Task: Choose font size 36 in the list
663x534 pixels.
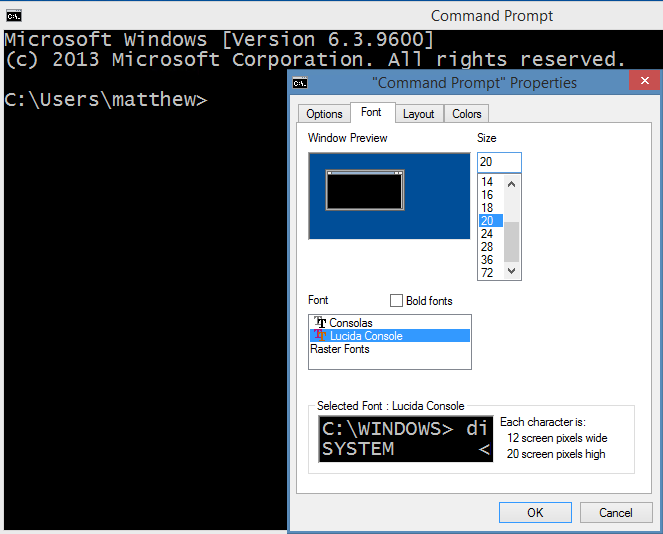Action: click(x=491, y=260)
